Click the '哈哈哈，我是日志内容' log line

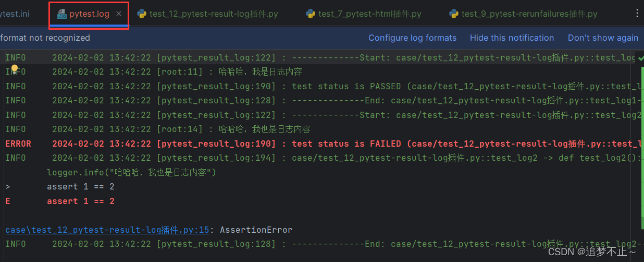154,72
